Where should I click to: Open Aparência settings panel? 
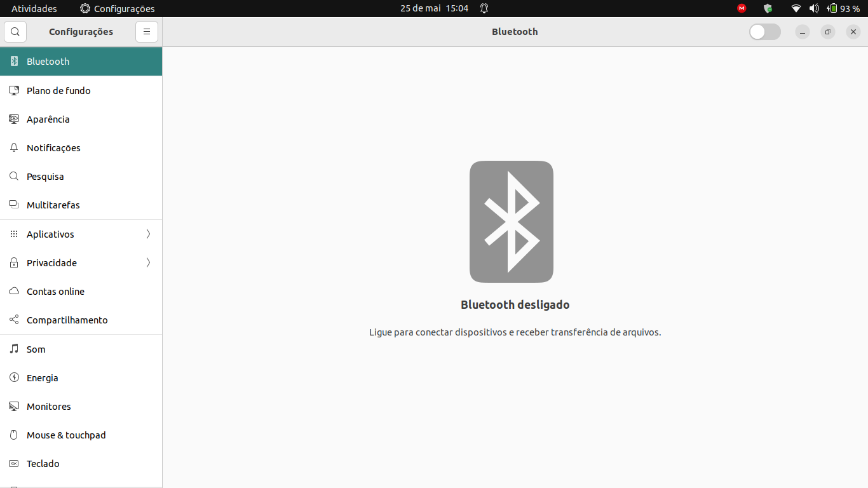coord(81,119)
